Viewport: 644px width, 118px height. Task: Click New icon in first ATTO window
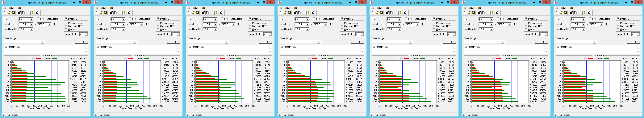(x=5, y=13)
